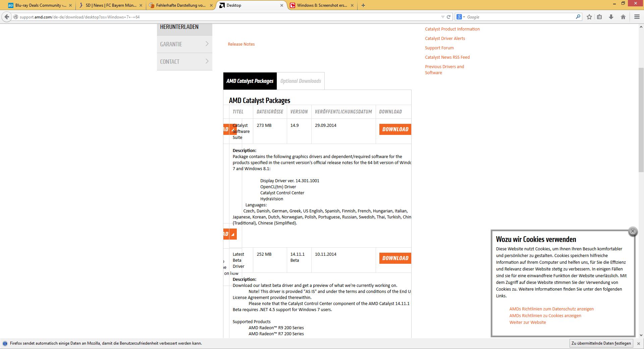Close the Fehlerhafte Darstellung tab

click(211, 5)
